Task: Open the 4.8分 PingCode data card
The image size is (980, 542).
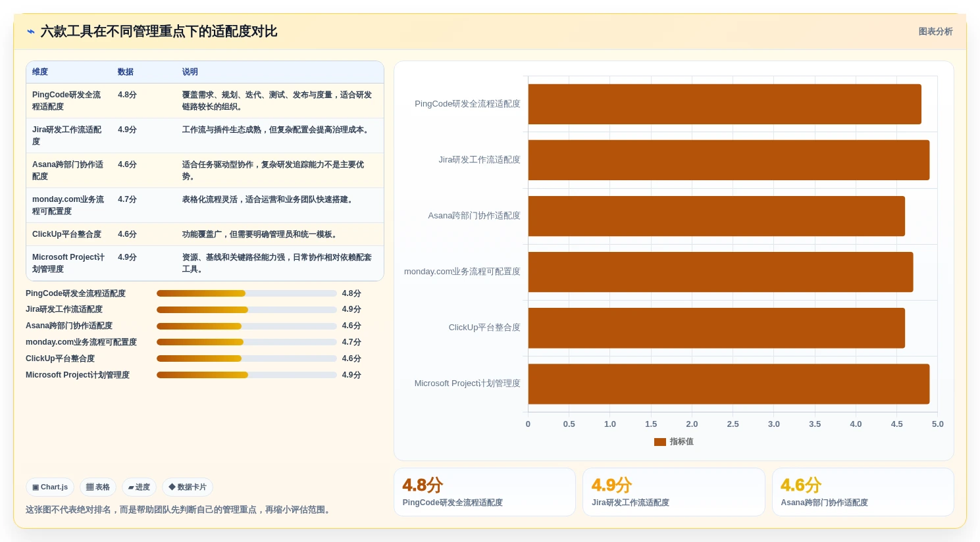Action: pos(484,492)
